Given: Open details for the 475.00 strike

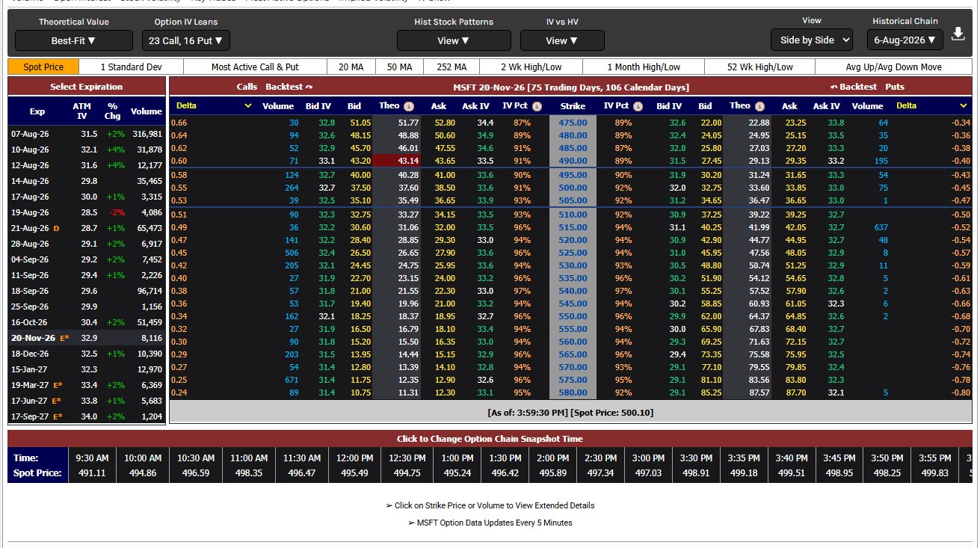Looking at the screenshot, I should [x=573, y=123].
